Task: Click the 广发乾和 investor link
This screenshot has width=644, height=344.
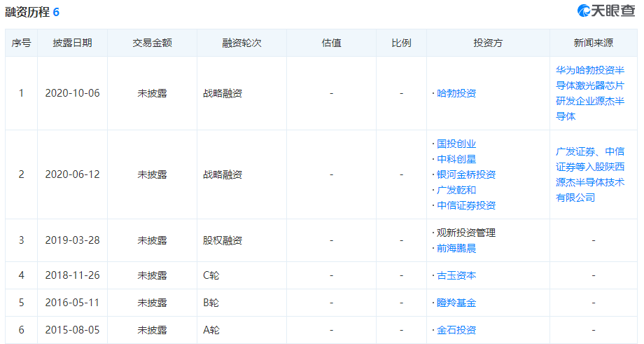Action: tap(456, 190)
